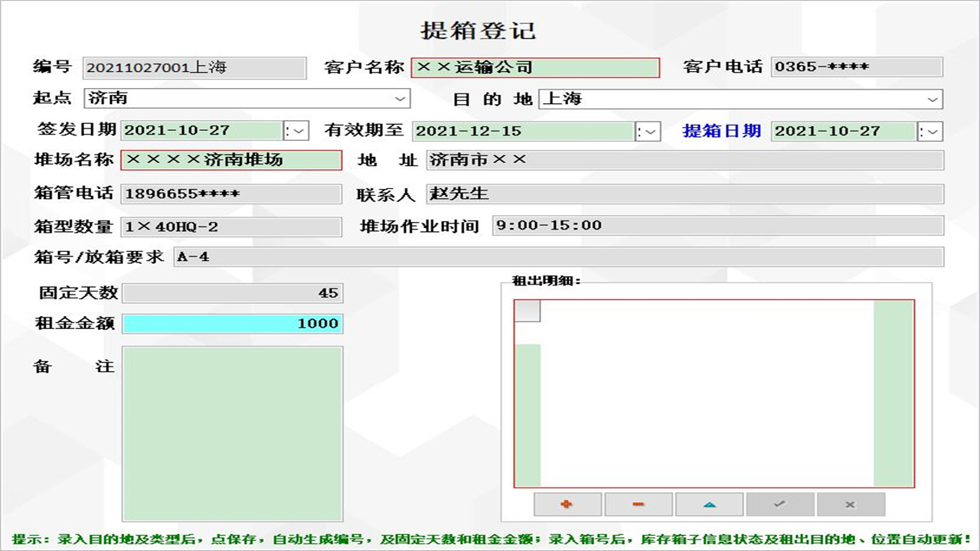980x551 pixels.
Task: Open the 目的地 (destination) dropdown list
Action: click(931, 99)
